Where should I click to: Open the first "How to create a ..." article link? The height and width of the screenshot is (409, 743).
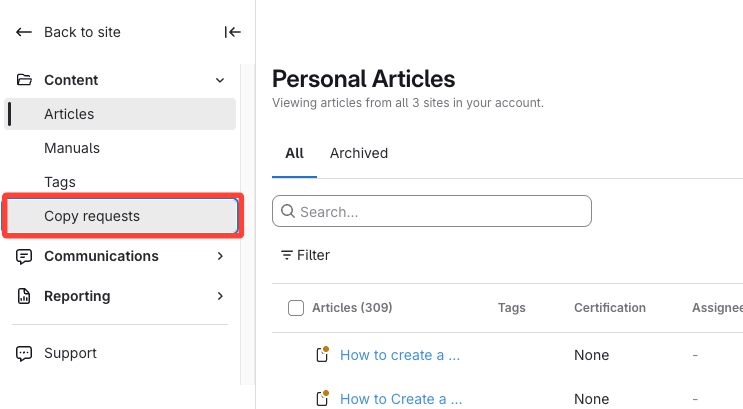click(x=400, y=355)
